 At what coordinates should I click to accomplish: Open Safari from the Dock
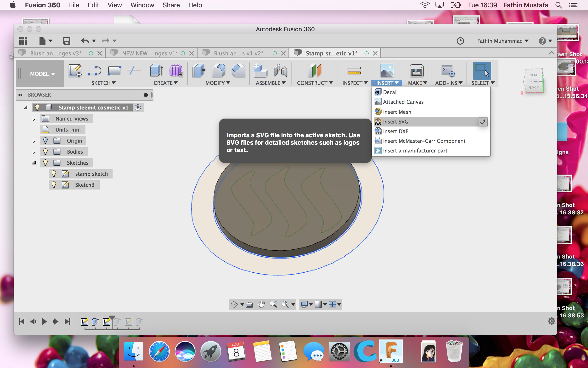click(x=159, y=351)
